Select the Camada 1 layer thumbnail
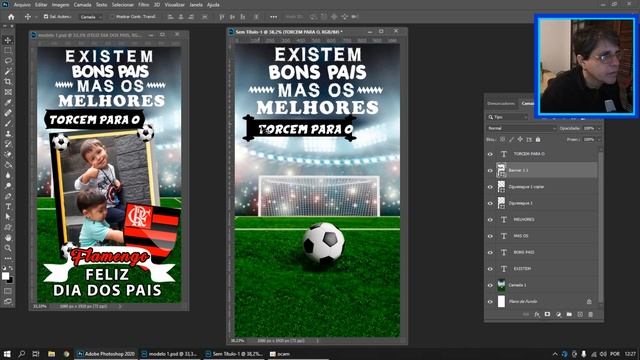Viewport: 640px width, 360px height. pyautogui.click(x=501, y=285)
